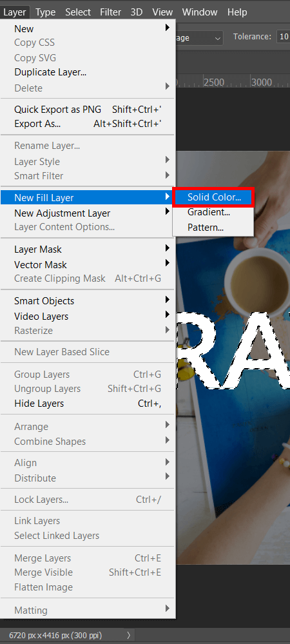The height and width of the screenshot is (644, 290).
Task: Click Hide Layers entry
Action: point(88,404)
